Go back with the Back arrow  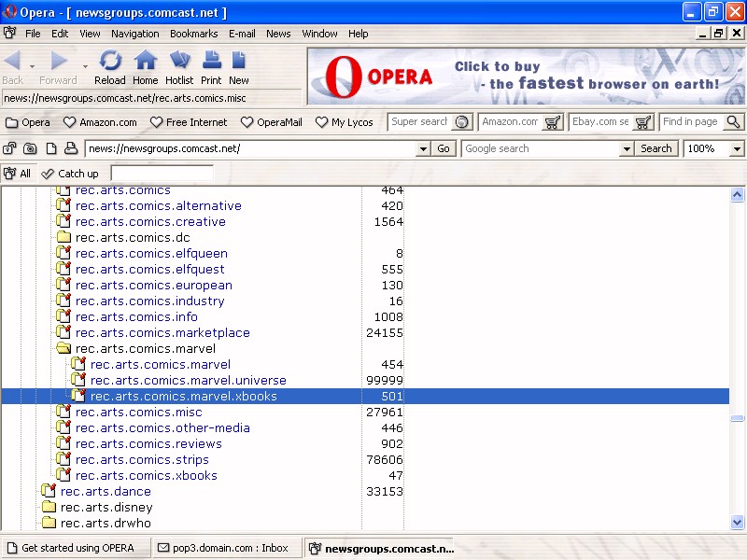point(13,66)
